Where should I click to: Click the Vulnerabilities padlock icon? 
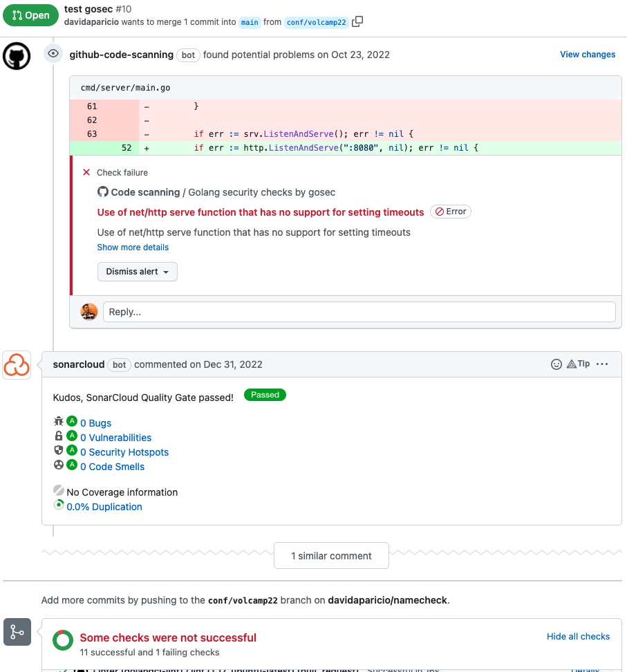coord(58,436)
